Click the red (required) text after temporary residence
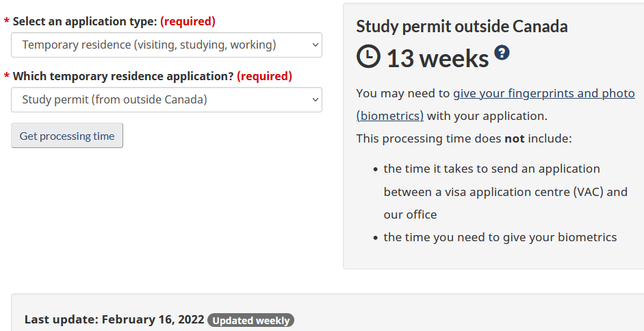644x331 pixels. click(x=264, y=76)
